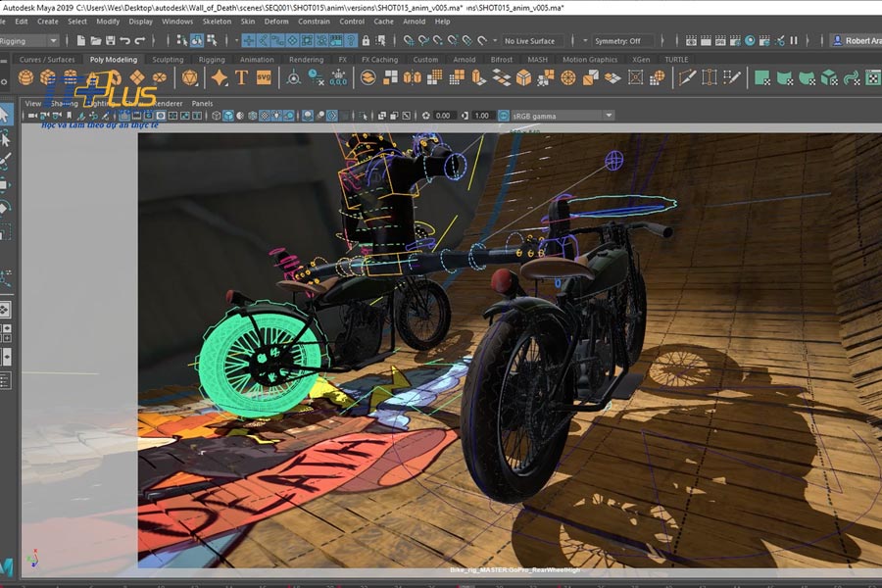
Task: Switch to the Rigging shelf tab
Action: pos(211,59)
